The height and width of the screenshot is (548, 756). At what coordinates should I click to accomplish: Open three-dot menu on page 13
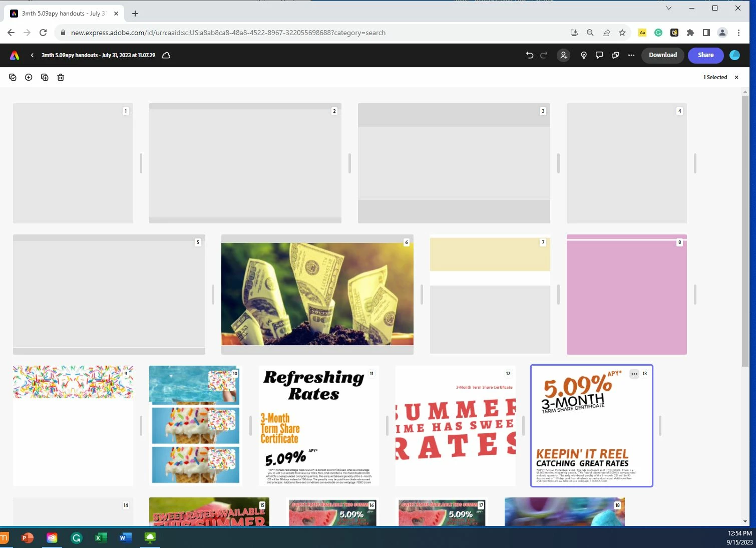pos(634,374)
